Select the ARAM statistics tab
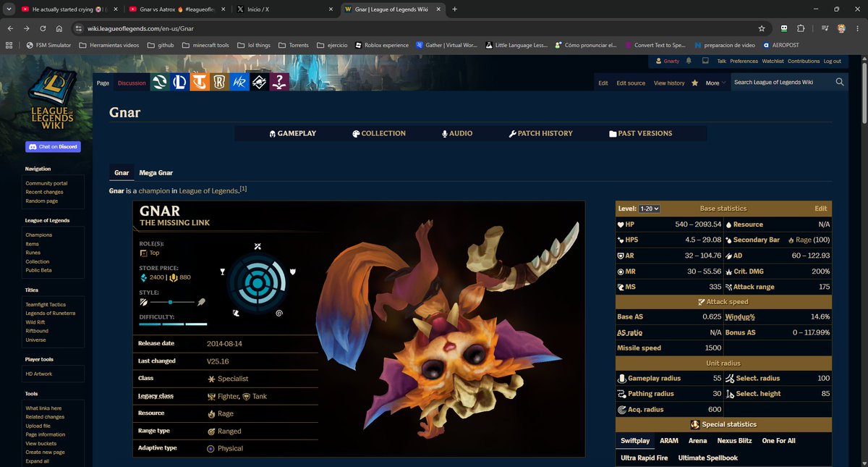This screenshot has height=467, width=868. tap(669, 440)
